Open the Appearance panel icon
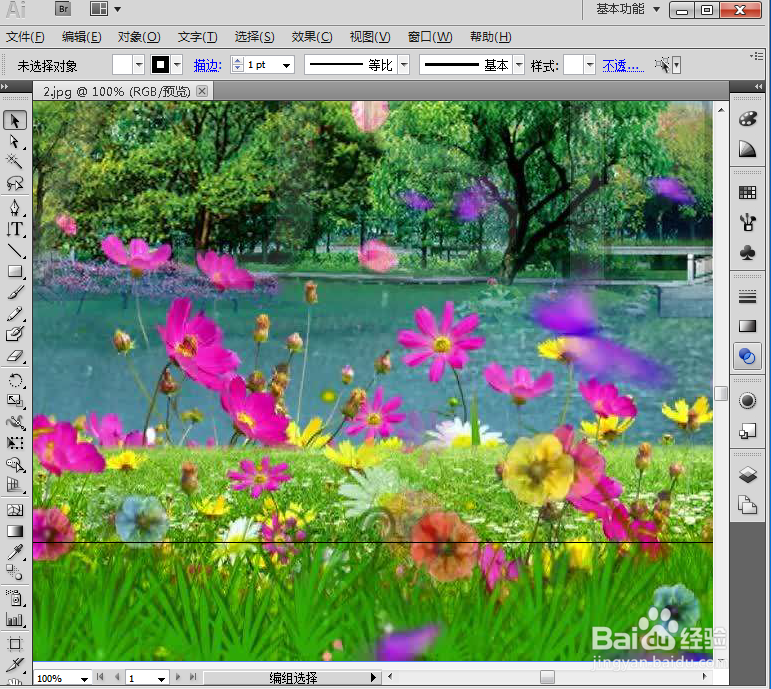771x689 pixels. tap(747, 401)
